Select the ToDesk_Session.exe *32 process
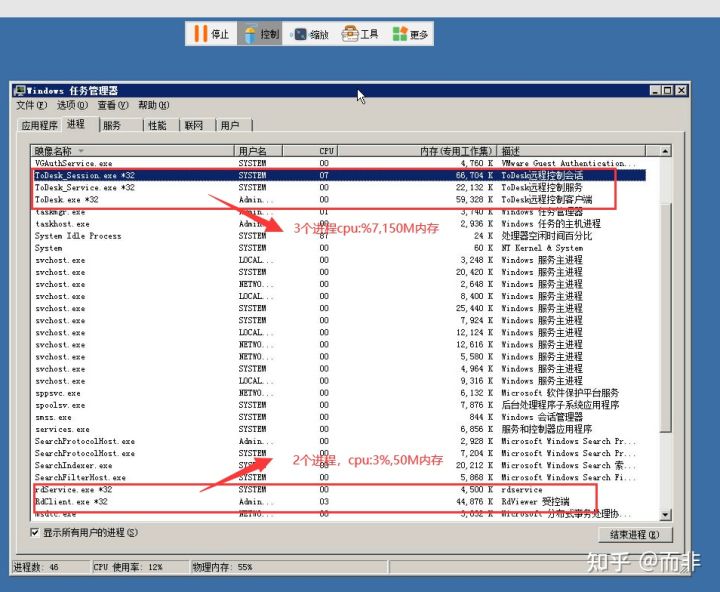Viewport: 720px width, 592px height. click(338, 175)
